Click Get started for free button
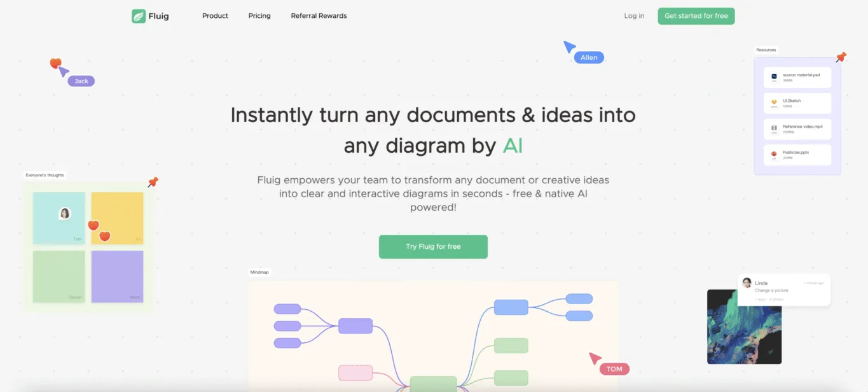Screen dimensions: 868x392 tap(696, 16)
